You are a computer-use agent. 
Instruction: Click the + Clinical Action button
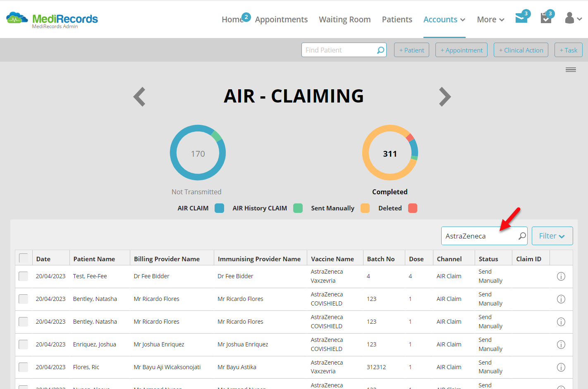(x=521, y=50)
